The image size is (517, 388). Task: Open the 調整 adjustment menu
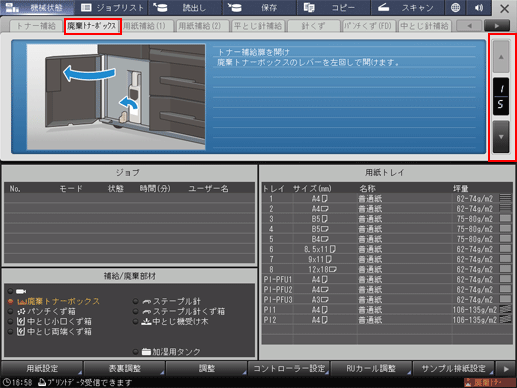point(207,368)
